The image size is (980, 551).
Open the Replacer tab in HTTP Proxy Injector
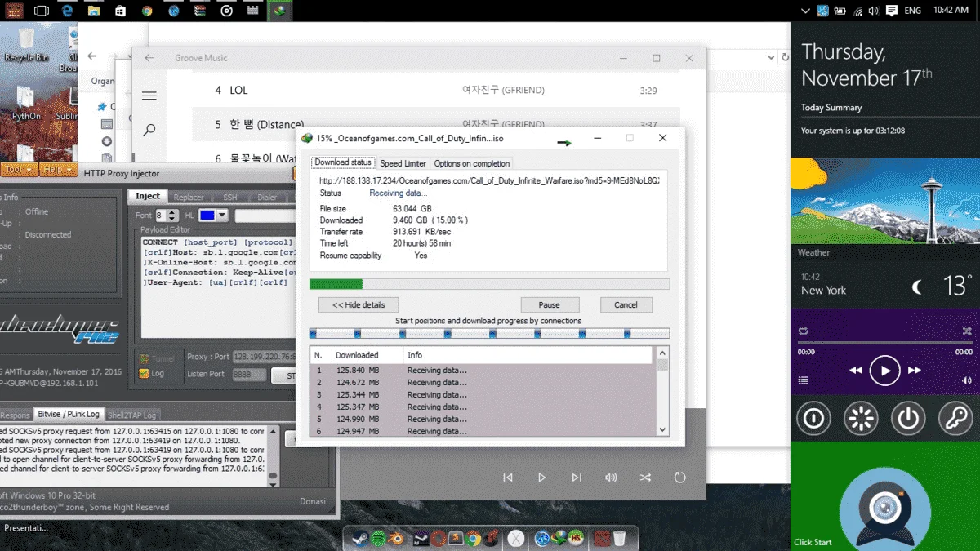click(189, 197)
